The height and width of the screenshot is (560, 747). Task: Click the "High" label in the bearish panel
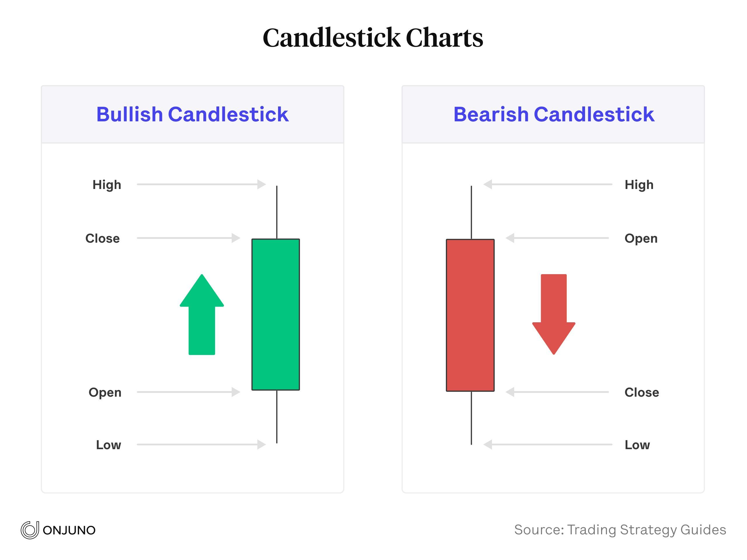[639, 185]
